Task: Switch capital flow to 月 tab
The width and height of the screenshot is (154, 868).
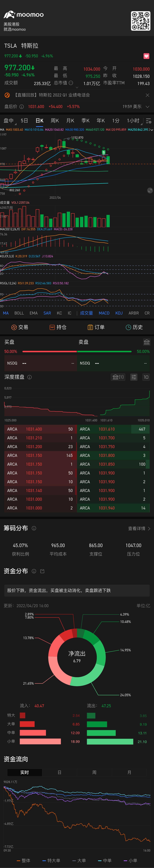Action: pos(129,772)
